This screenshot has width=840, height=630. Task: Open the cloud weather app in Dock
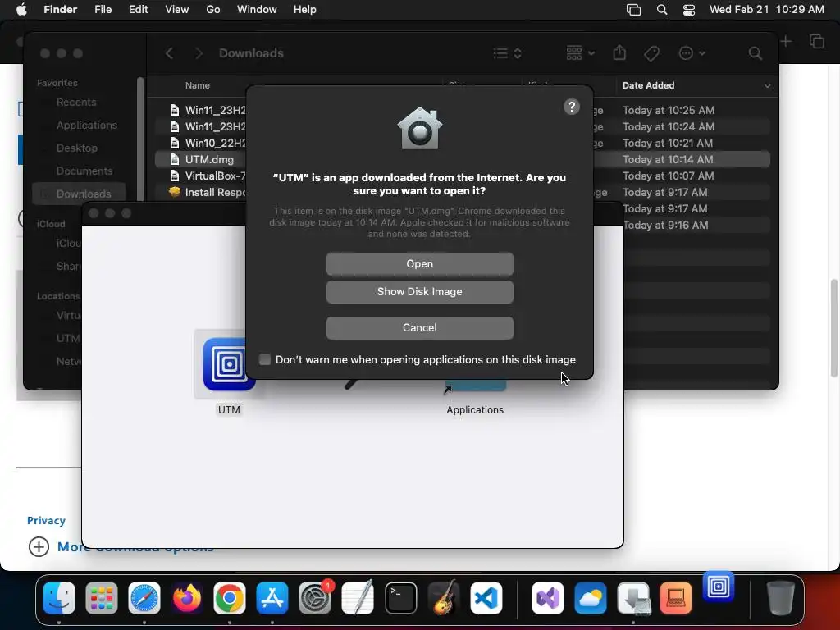[x=591, y=598]
